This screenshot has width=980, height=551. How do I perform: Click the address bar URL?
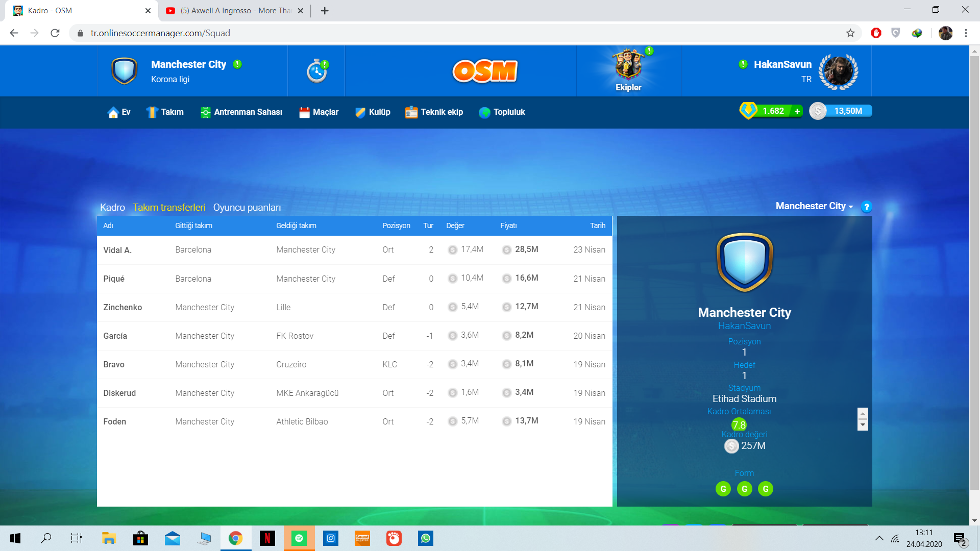click(x=160, y=33)
